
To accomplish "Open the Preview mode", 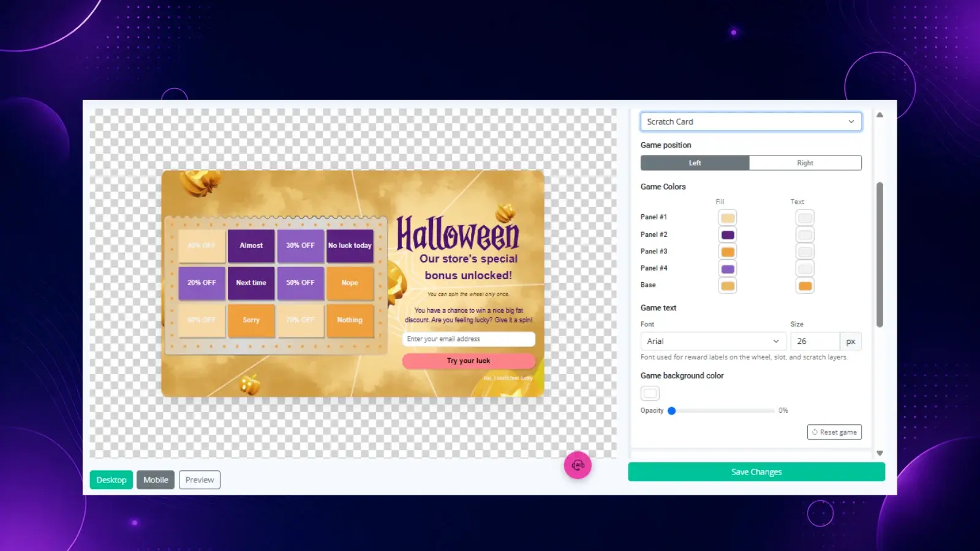I will pyautogui.click(x=200, y=480).
